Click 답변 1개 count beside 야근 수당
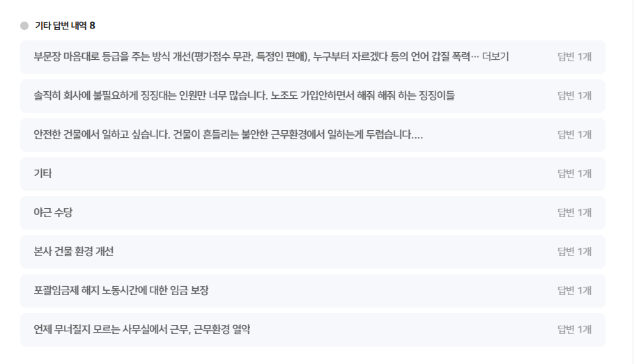The image size is (641, 364). click(574, 212)
